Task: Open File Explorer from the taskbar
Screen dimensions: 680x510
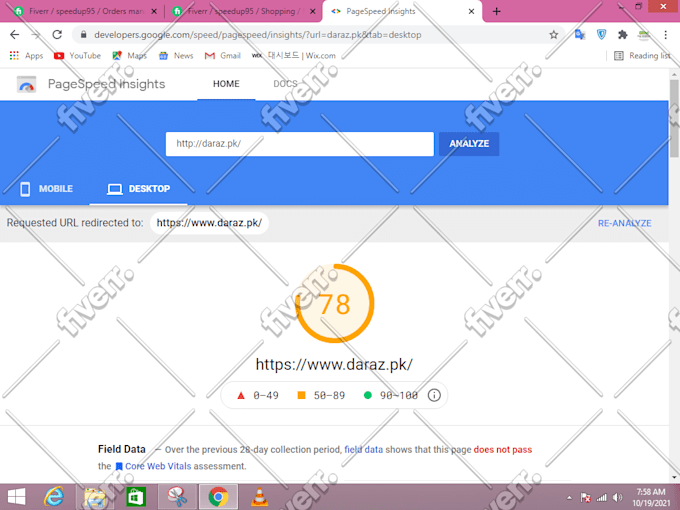Action: coord(95,497)
